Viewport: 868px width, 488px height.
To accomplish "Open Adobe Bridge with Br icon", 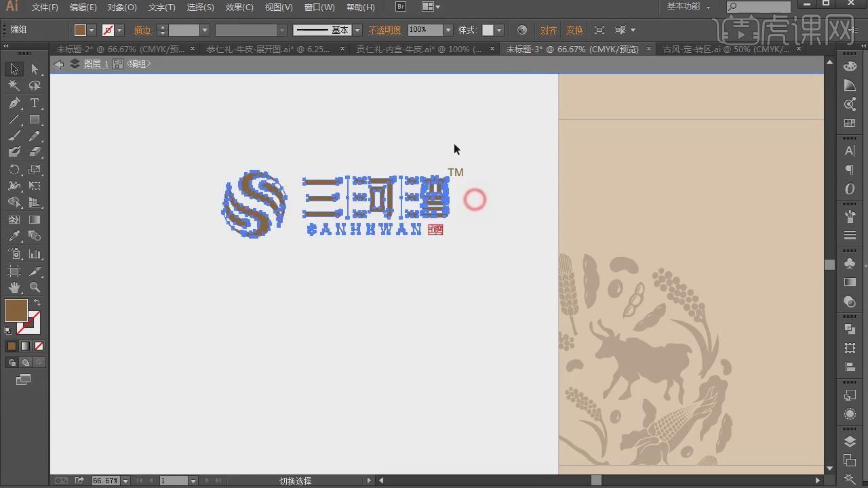I will coord(401,7).
